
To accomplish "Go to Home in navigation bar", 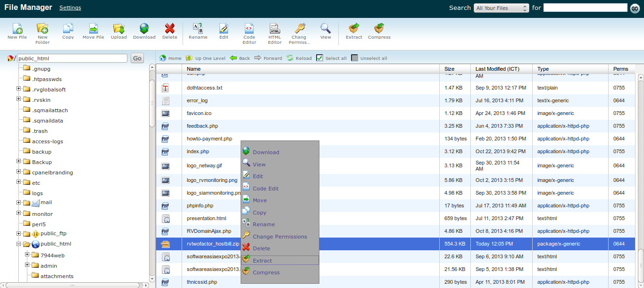I will (x=170, y=58).
